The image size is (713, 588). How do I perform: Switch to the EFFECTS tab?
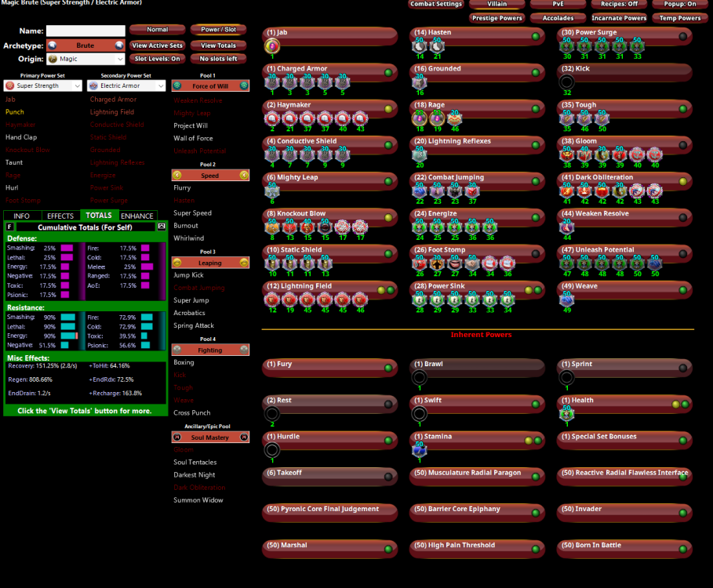60,216
